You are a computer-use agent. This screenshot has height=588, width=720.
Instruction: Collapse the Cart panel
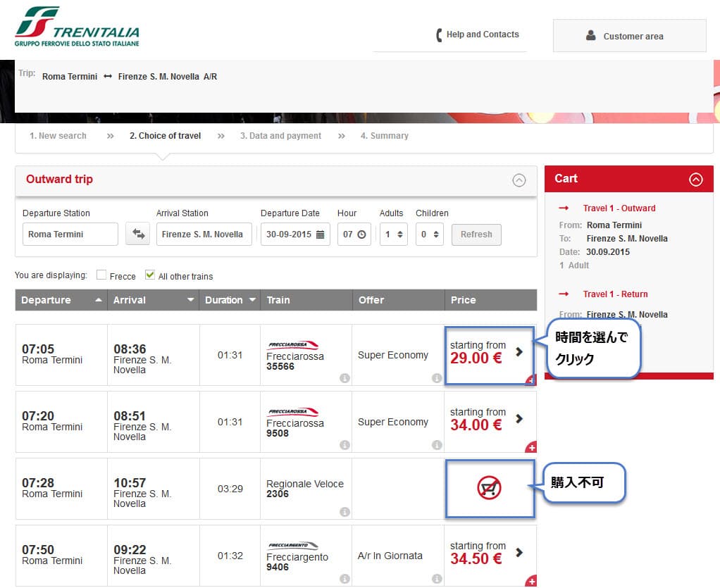[695, 179]
